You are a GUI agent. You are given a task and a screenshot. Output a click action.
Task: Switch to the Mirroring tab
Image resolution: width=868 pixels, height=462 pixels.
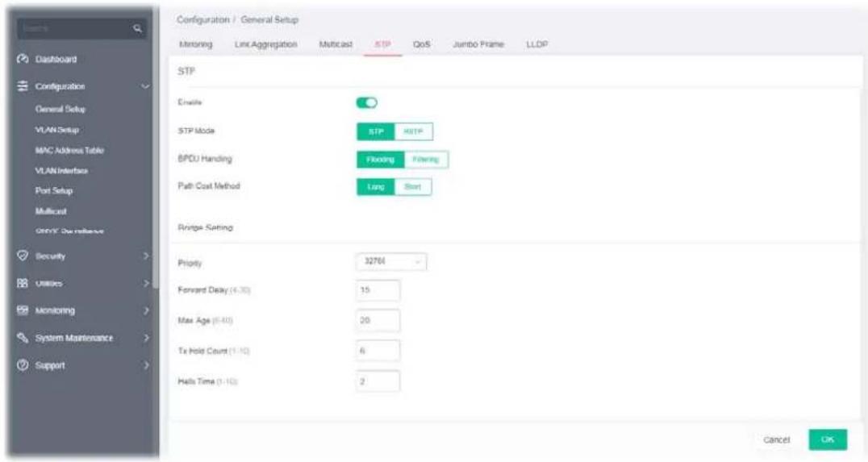click(x=195, y=44)
